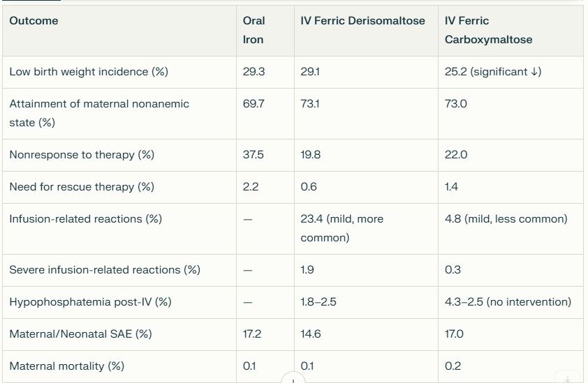
Task: Click the faint download arrow icon
Action: click(568, 378)
